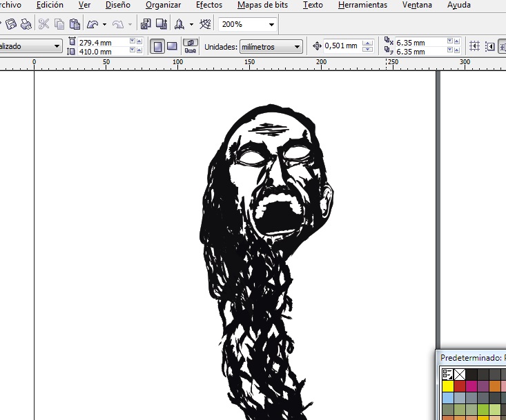Open the Texto menu
This screenshot has height=420, width=506.
click(313, 5)
